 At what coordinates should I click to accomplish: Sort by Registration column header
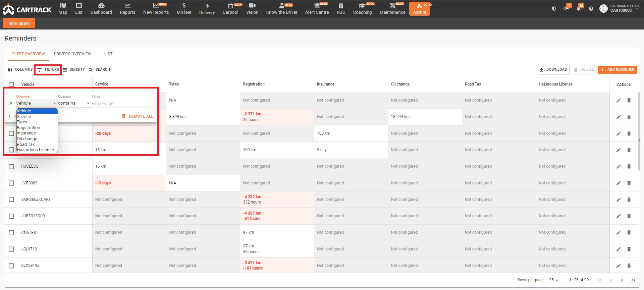click(x=254, y=84)
